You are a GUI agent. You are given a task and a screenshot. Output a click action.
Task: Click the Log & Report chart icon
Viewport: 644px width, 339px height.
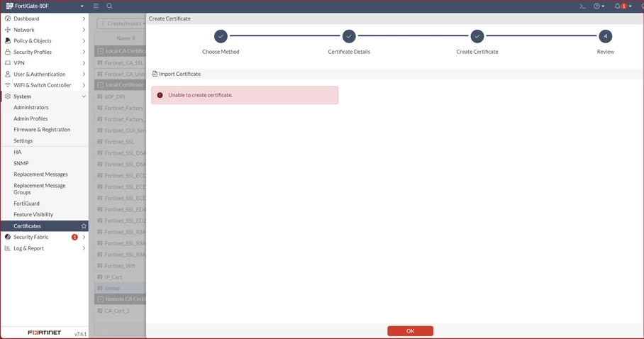point(8,248)
